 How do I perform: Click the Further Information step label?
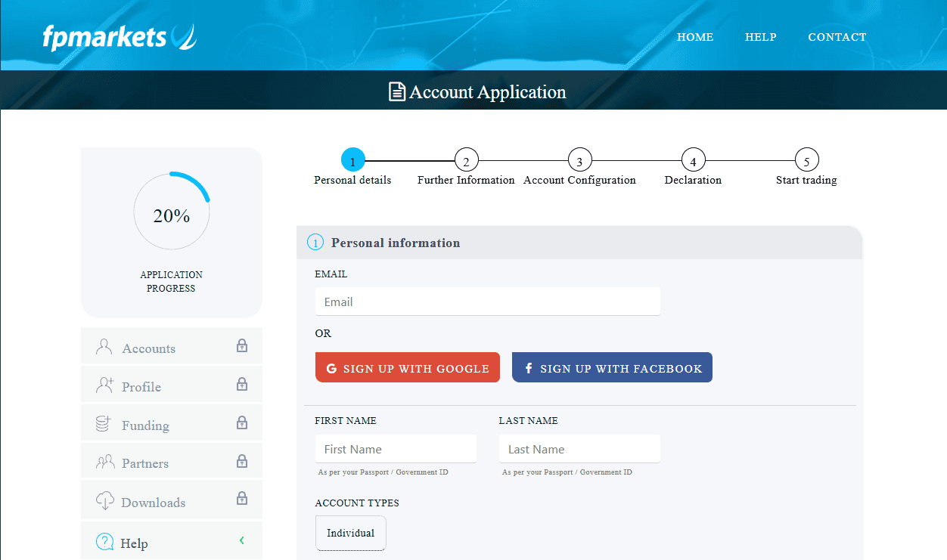point(466,181)
